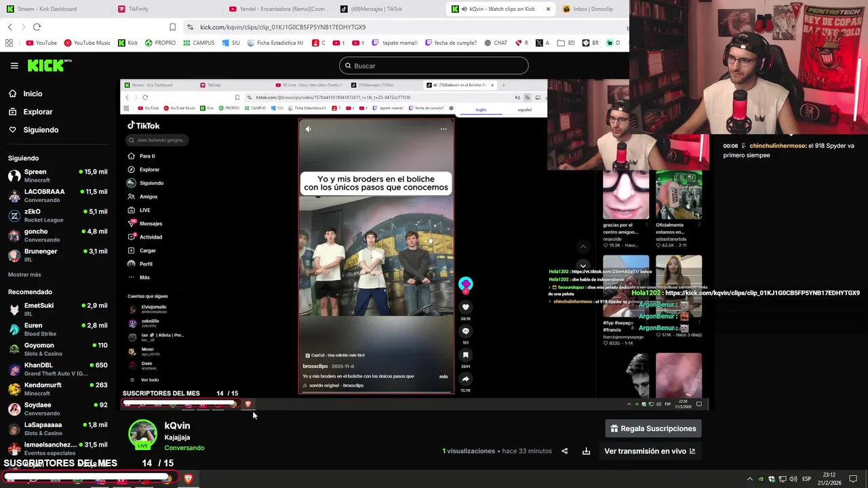Image resolution: width=868 pixels, height=488 pixels.
Task: Switch to Stream - Kick Dashboard tab
Action: pos(46,9)
